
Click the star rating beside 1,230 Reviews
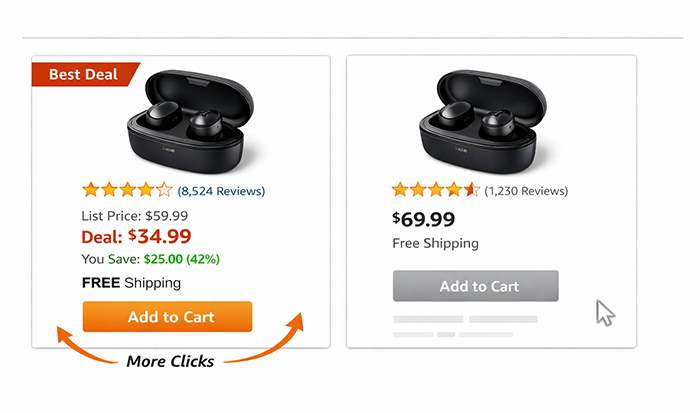(435, 190)
